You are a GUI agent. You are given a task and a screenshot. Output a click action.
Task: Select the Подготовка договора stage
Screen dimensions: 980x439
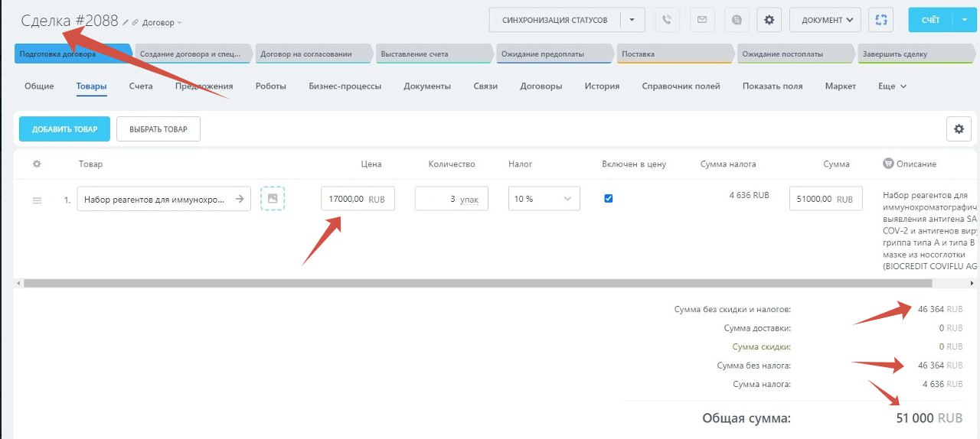(x=73, y=54)
